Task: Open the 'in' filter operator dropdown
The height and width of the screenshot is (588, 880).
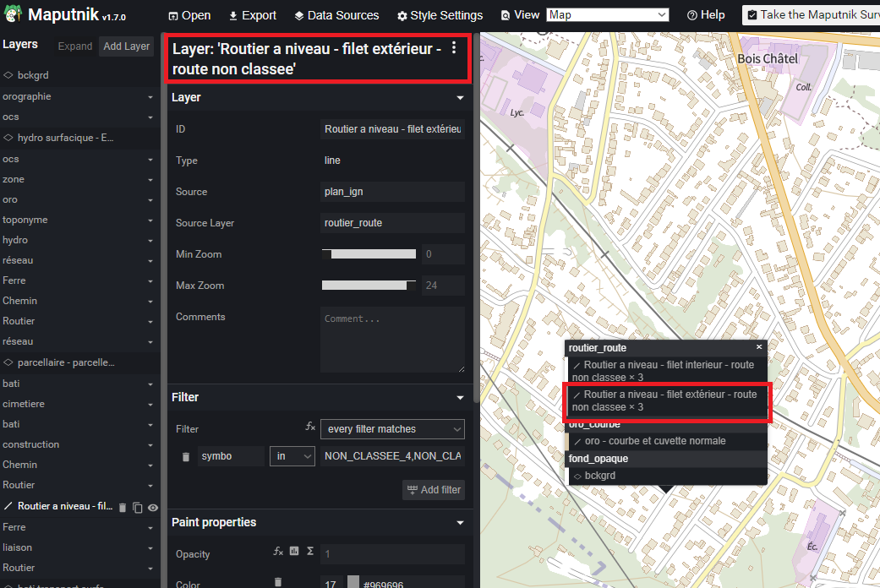Action: tap(292, 456)
